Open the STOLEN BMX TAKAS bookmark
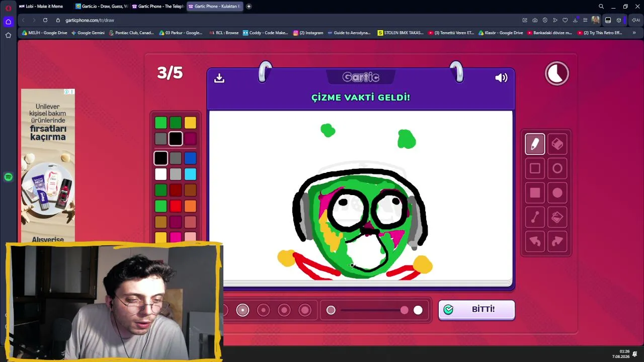This screenshot has width=644, height=362. click(400, 33)
